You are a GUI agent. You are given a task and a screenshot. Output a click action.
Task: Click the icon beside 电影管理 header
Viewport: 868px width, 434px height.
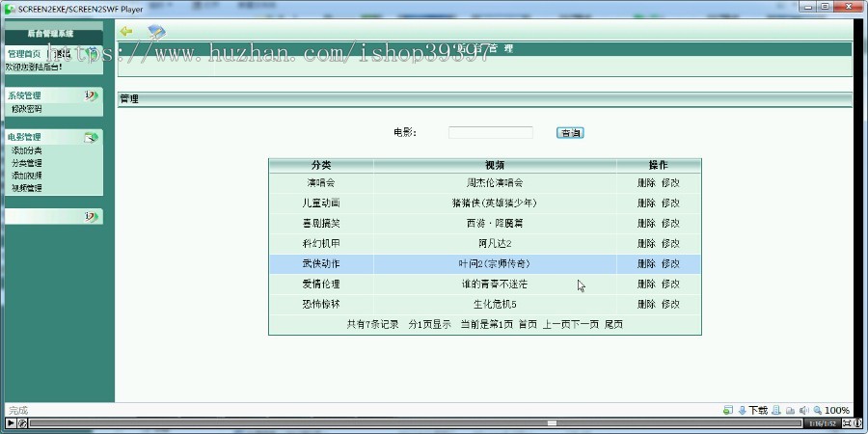tap(92, 137)
